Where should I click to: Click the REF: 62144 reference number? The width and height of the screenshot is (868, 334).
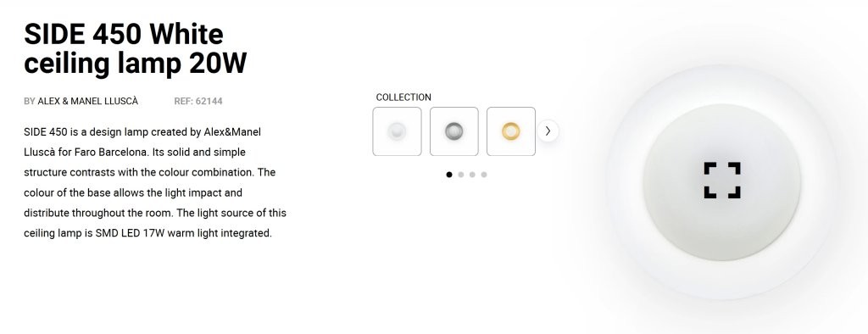click(198, 102)
